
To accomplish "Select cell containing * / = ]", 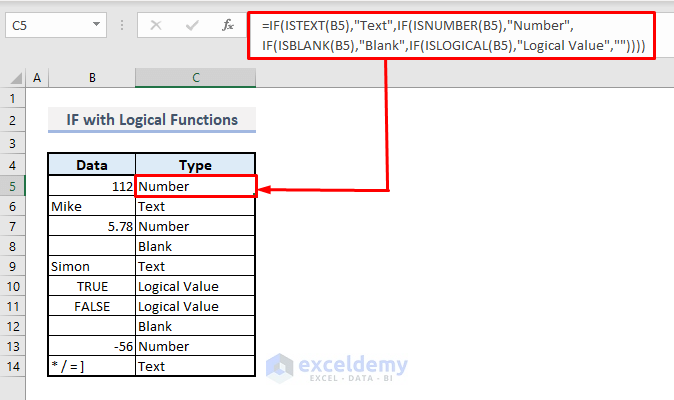I will [92, 366].
